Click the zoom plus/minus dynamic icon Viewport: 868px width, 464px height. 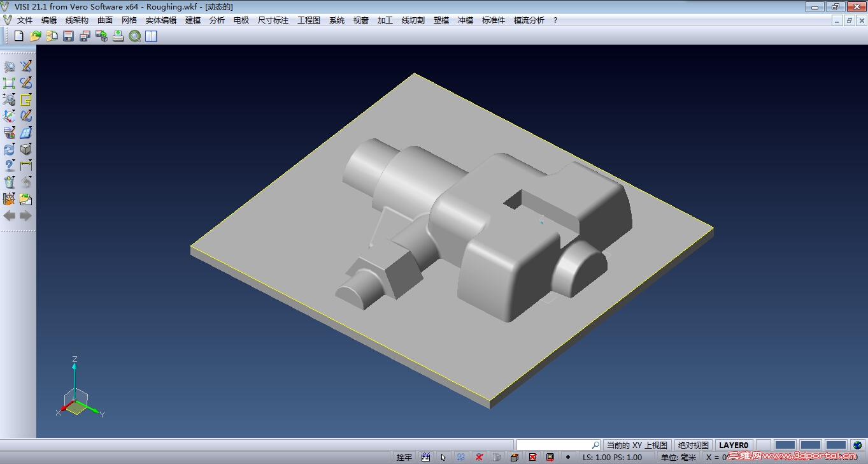pyautogui.click(x=10, y=99)
